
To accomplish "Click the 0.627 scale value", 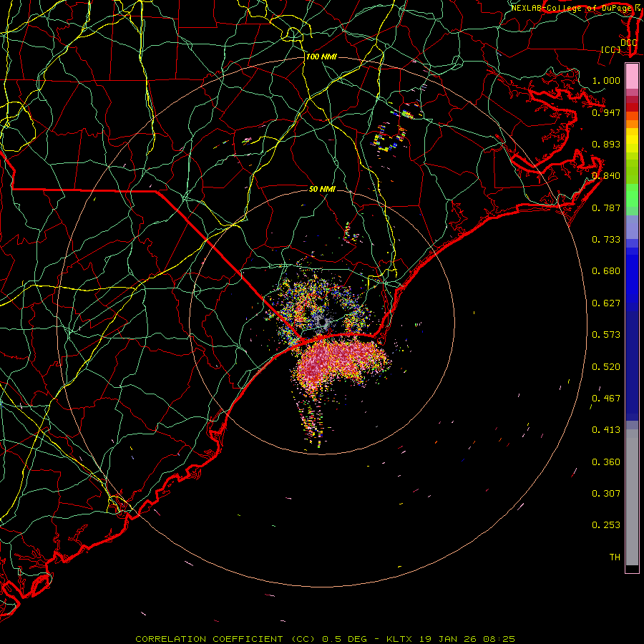I will click(606, 303).
